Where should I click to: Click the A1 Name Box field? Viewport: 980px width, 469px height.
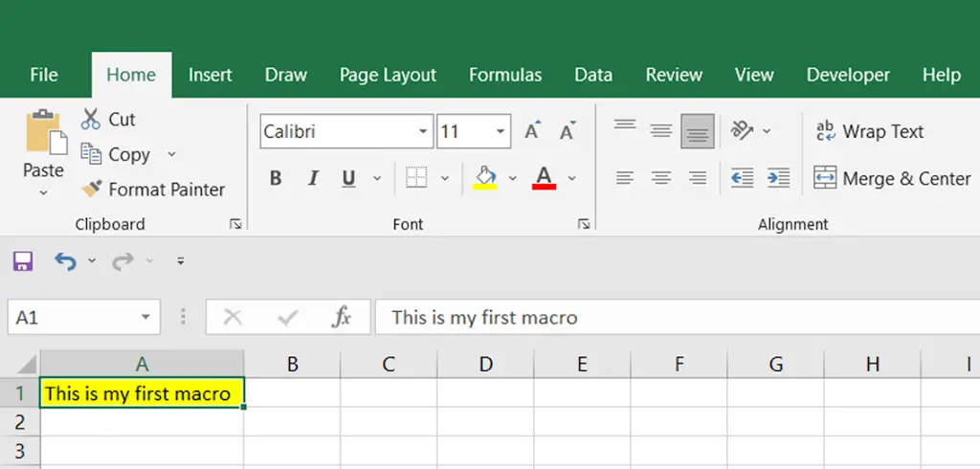coord(73,317)
